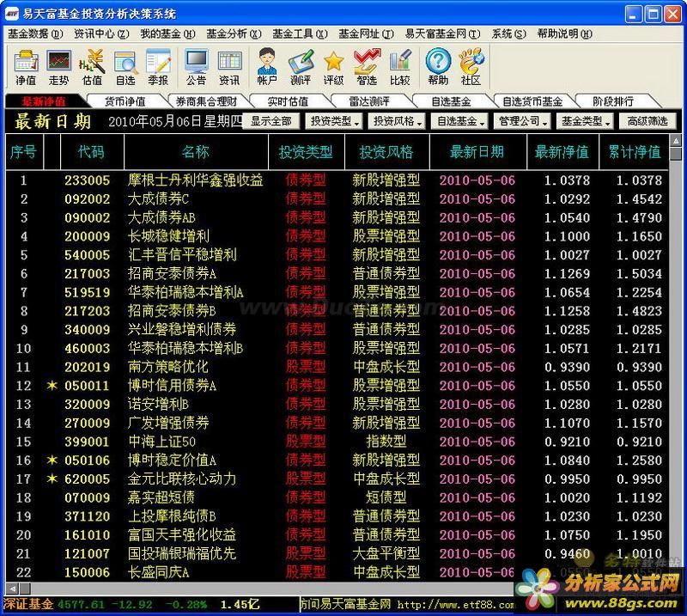The image size is (687, 616).
Task: Expand the 管理公司 filter dropdown
Action: pyautogui.click(x=523, y=121)
